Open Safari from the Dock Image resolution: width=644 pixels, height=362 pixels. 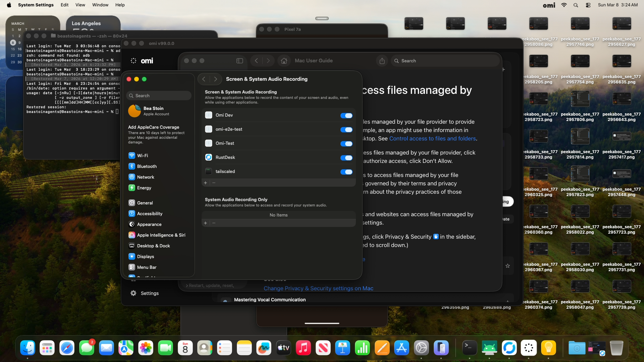tap(67, 348)
